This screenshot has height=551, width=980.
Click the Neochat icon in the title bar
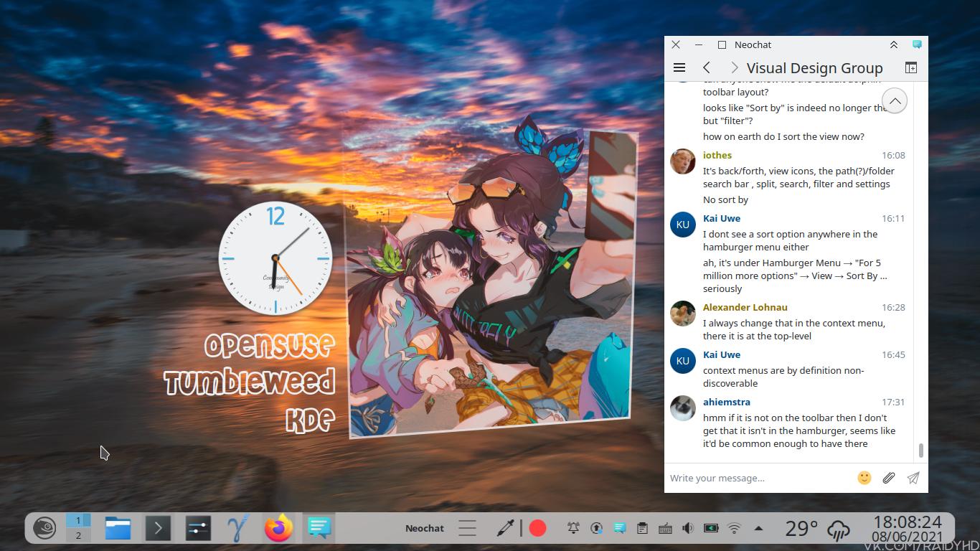point(917,44)
